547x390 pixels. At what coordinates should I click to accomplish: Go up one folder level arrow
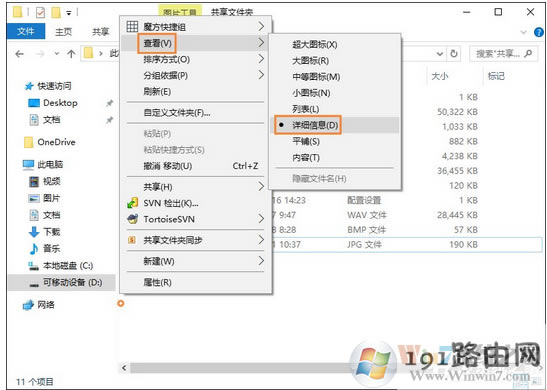coord(71,54)
